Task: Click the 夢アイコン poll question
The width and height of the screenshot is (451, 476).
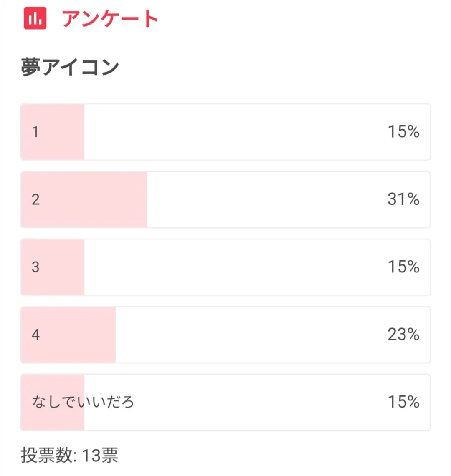Action: tap(70, 67)
